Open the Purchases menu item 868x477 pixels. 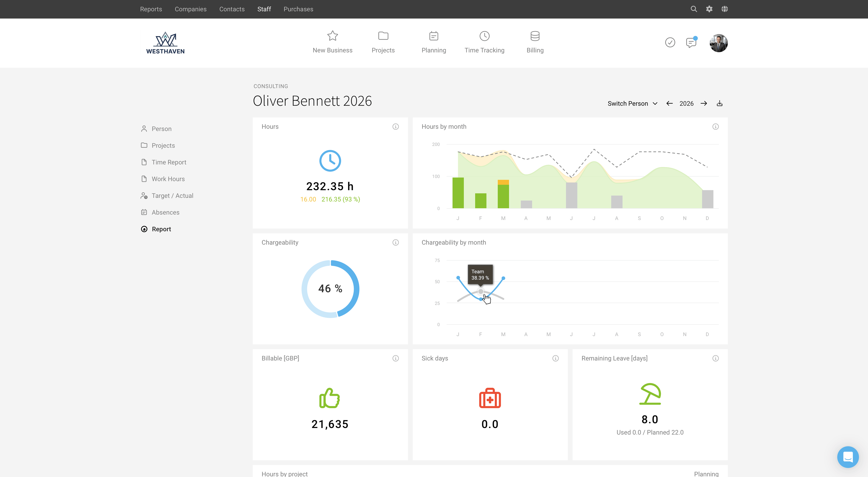click(298, 9)
